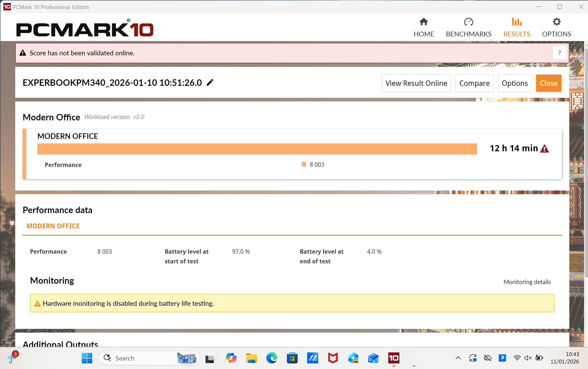Open Microsoft Edge from the taskbar
The width and height of the screenshot is (588, 369).
point(272,358)
